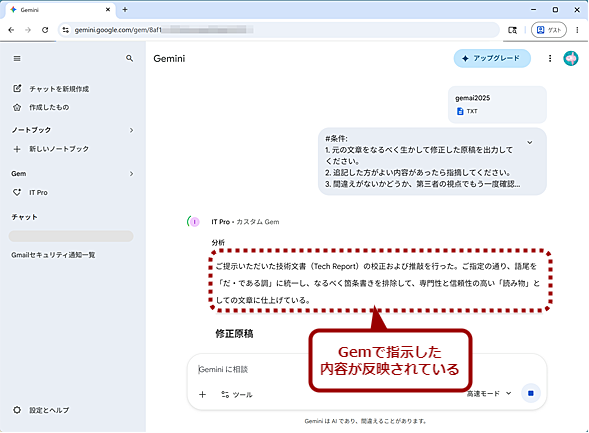Open the gemai2025 TXT attachment
This screenshot has width=589, height=433.
pyautogui.click(x=497, y=104)
